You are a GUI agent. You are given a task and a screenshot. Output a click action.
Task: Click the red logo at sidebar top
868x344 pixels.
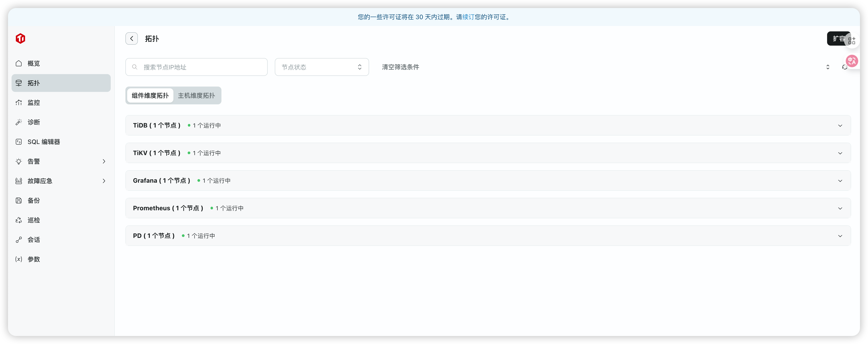pyautogui.click(x=20, y=38)
